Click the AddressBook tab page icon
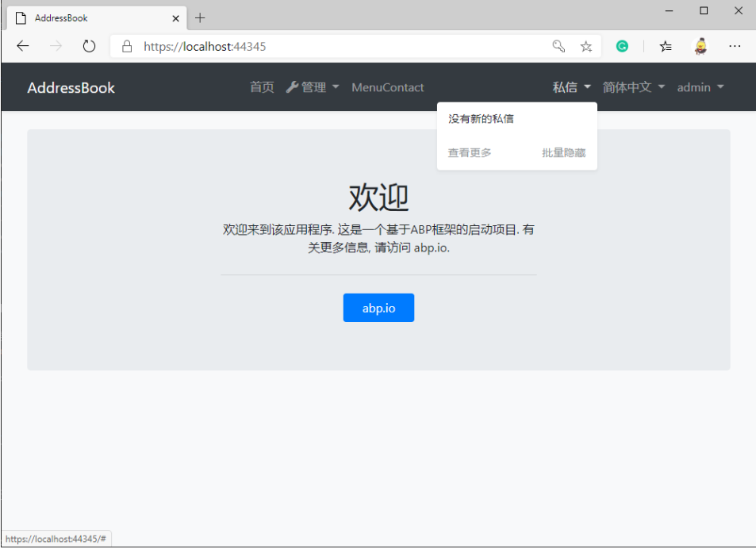The height and width of the screenshot is (549, 756). pos(21,18)
